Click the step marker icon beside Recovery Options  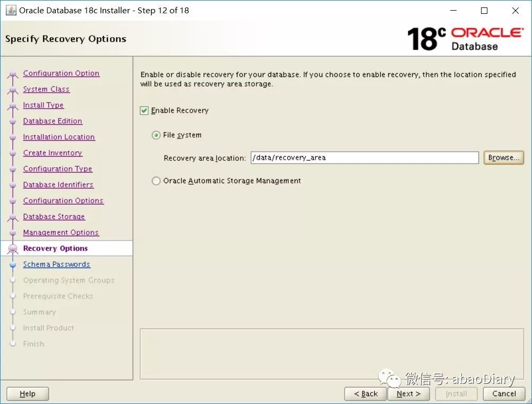13,249
